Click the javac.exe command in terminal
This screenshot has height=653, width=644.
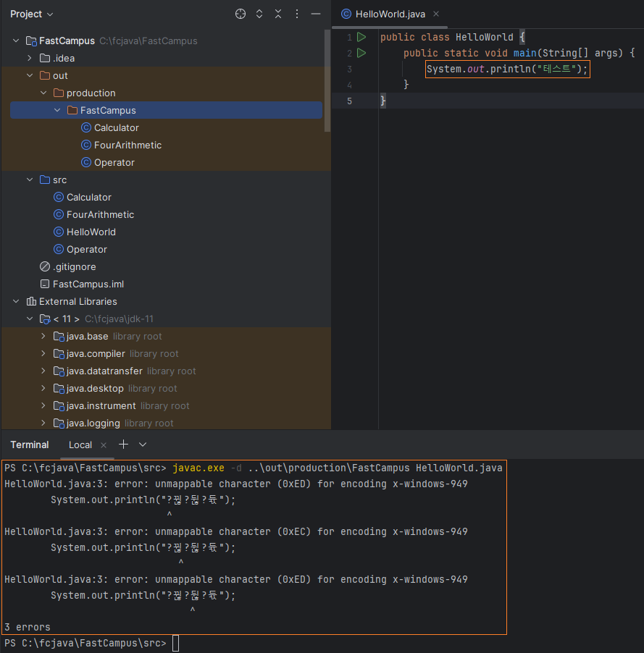[x=198, y=468]
